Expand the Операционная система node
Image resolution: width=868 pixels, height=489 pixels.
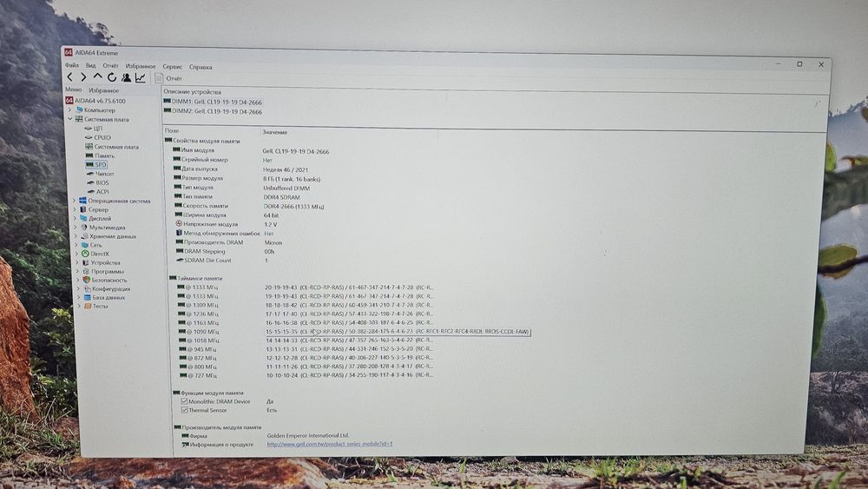(x=74, y=201)
